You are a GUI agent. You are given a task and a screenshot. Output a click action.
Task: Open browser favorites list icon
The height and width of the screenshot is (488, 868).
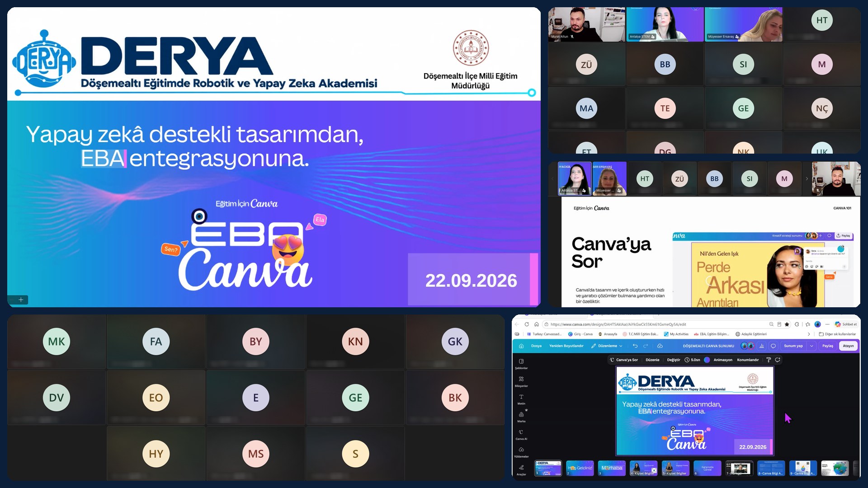coord(808,324)
